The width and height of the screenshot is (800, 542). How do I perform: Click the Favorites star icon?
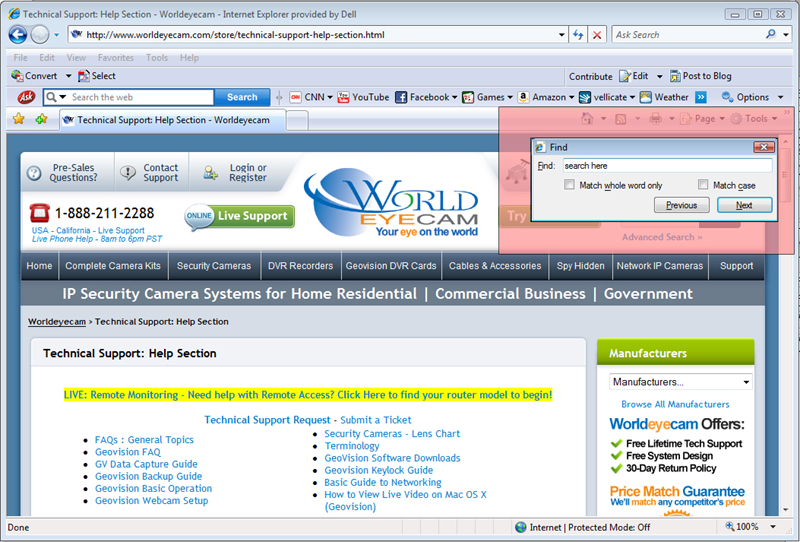19,119
